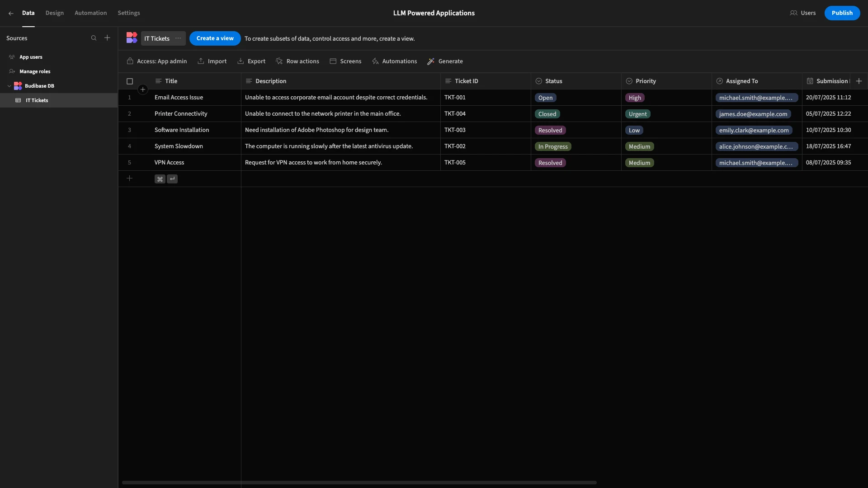The image size is (868, 488).
Task: Open the Export data option
Action: point(251,61)
